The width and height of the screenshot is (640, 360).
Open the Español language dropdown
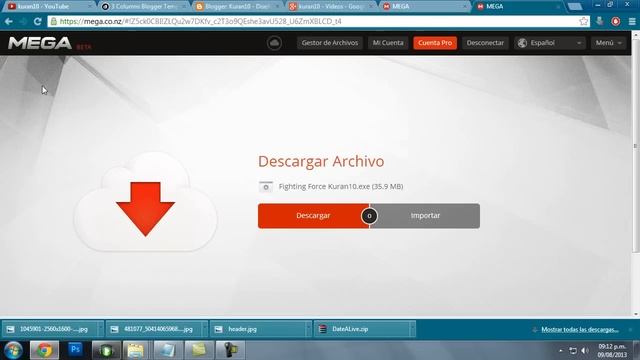[x=549, y=43]
